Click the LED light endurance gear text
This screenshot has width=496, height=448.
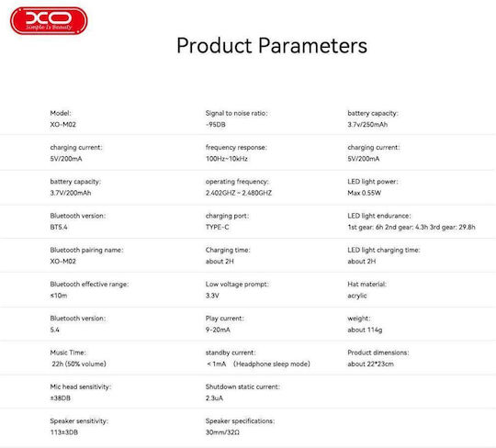click(x=411, y=227)
